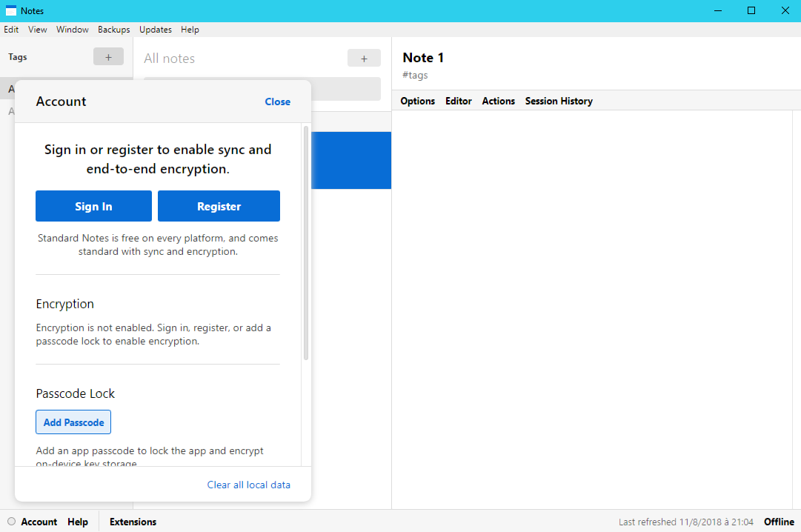801x532 pixels.
Task: Open the Editor dropdown menu
Action: (458, 102)
